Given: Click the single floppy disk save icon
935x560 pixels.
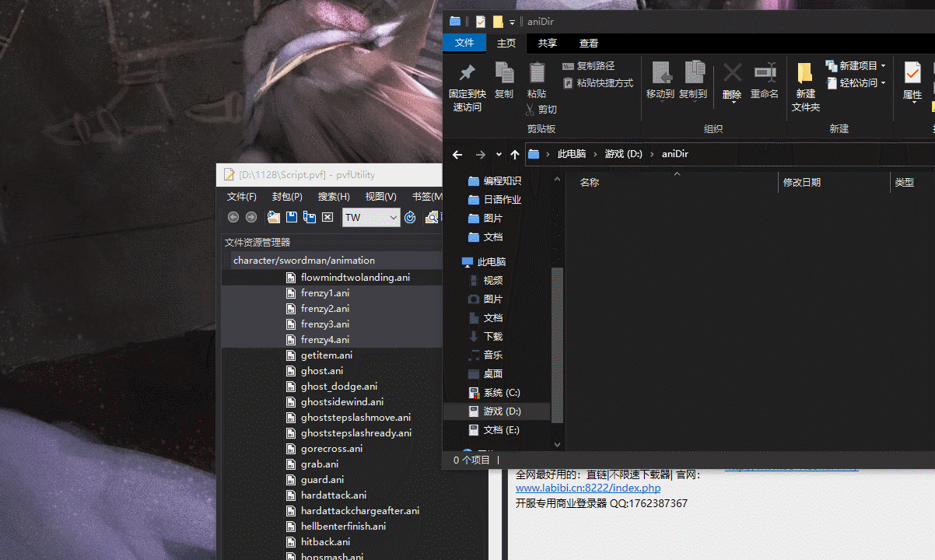Looking at the screenshot, I should 292,217.
